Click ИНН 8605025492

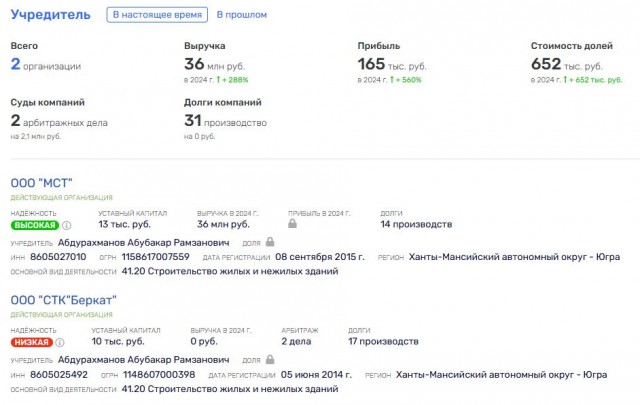click(x=59, y=374)
